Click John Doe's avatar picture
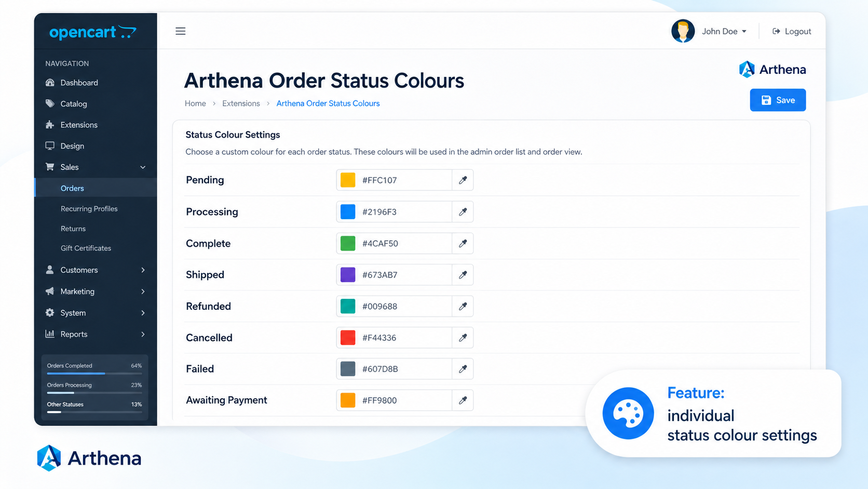 [683, 31]
